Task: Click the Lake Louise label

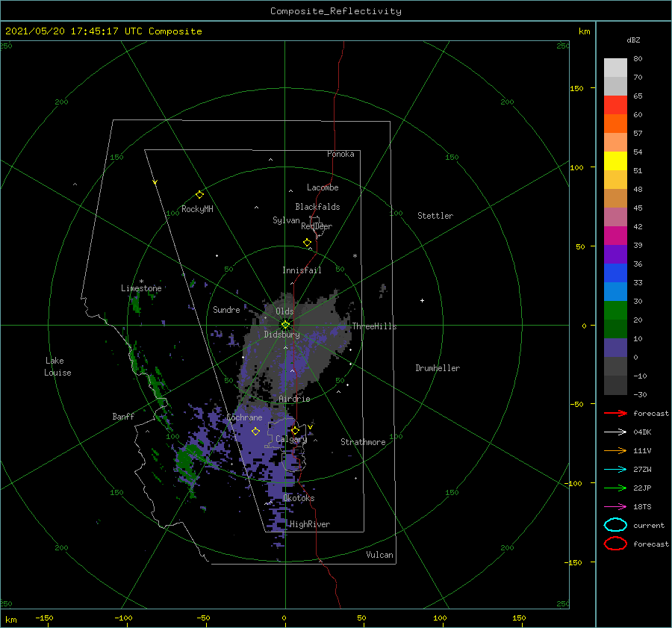Action: (x=57, y=367)
